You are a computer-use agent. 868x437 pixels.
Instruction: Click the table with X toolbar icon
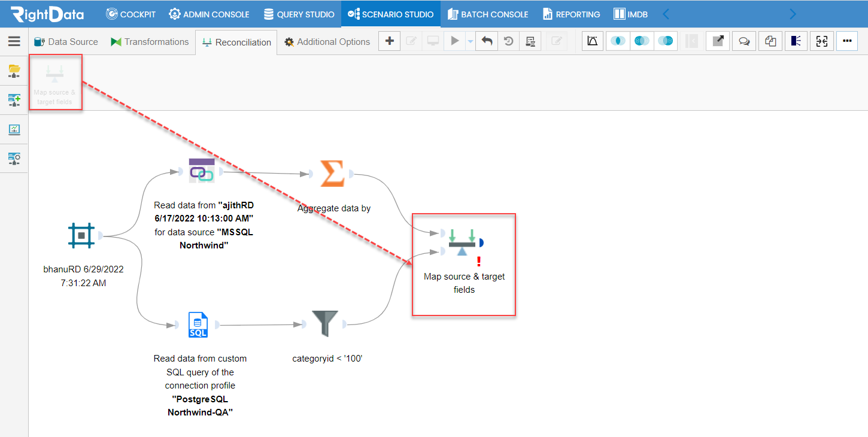point(530,41)
